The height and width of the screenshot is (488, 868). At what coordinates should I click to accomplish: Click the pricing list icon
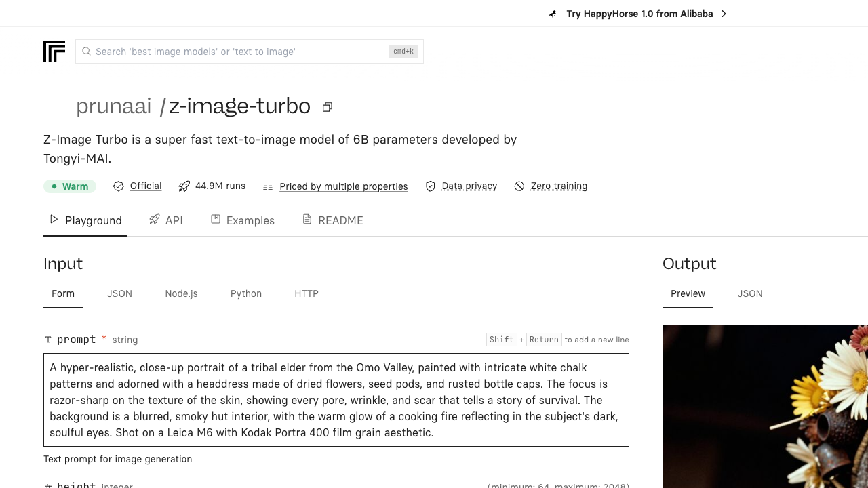tap(268, 187)
